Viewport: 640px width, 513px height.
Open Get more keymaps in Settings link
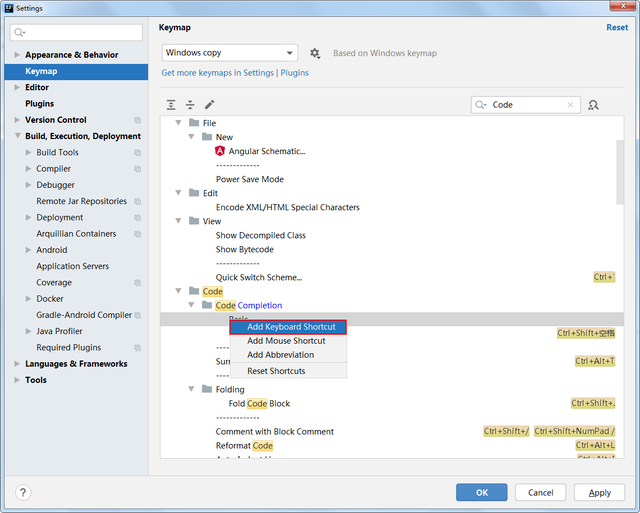pyautogui.click(x=235, y=73)
